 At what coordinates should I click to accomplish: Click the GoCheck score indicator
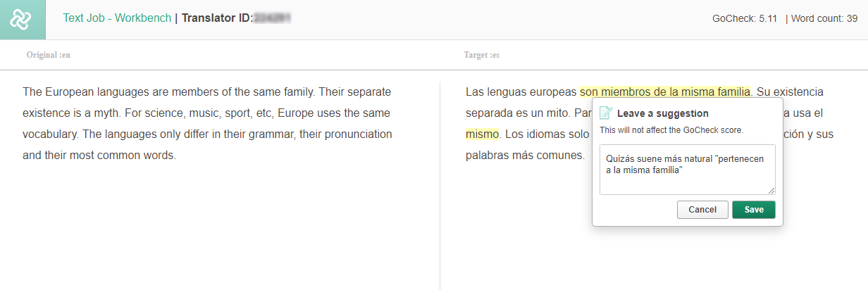(745, 19)
